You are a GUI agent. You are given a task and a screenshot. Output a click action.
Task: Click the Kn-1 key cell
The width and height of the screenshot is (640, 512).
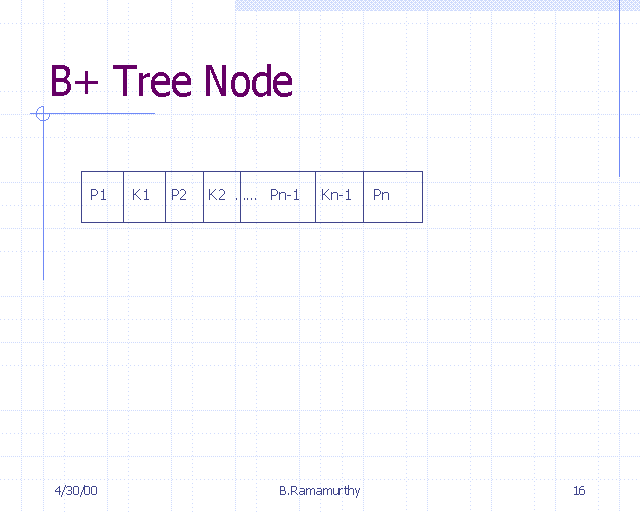(x=338, y=196)
